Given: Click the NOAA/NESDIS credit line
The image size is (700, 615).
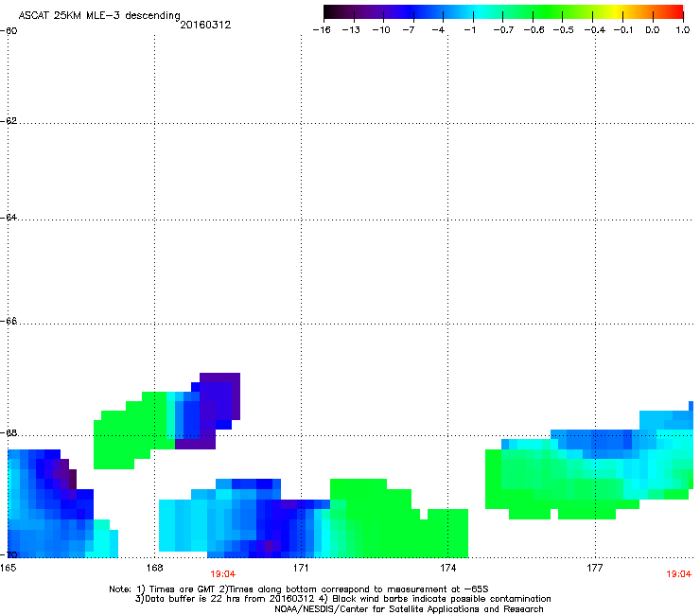Looking at the screenshot, I should (409, 609).
